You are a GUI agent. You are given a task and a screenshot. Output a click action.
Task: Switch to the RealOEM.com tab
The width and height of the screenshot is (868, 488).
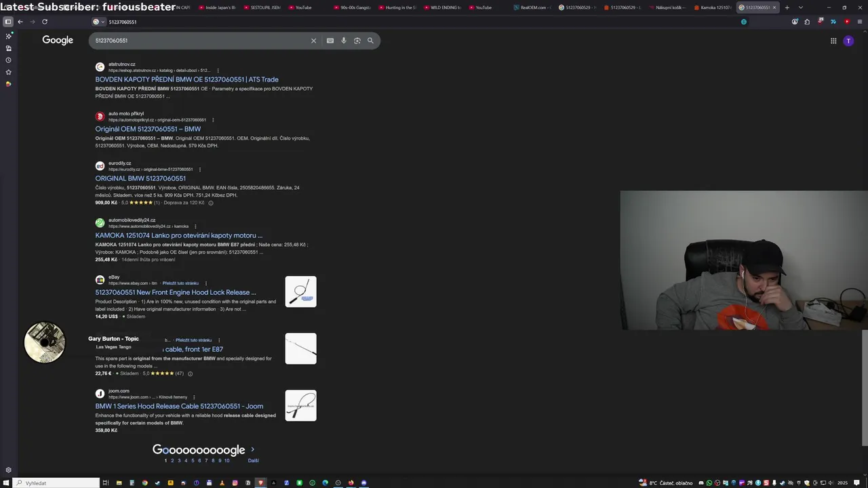click(533, 7)
